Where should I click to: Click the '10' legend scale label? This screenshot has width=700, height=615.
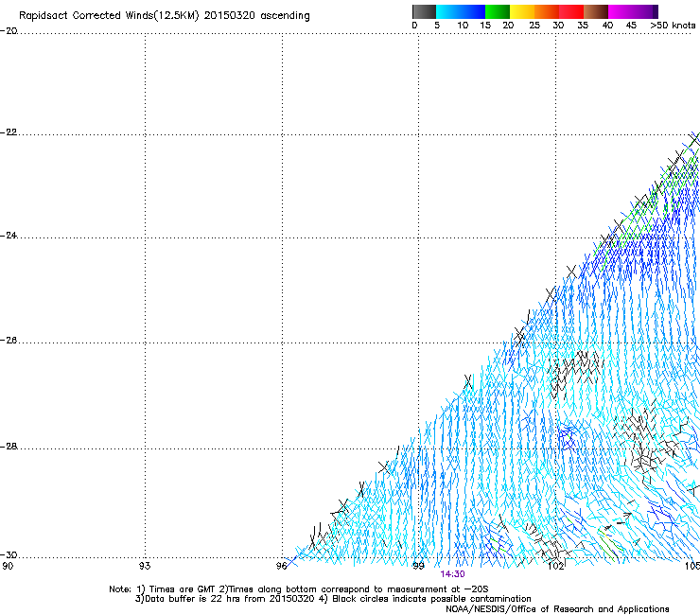click(x=463, y=26)
